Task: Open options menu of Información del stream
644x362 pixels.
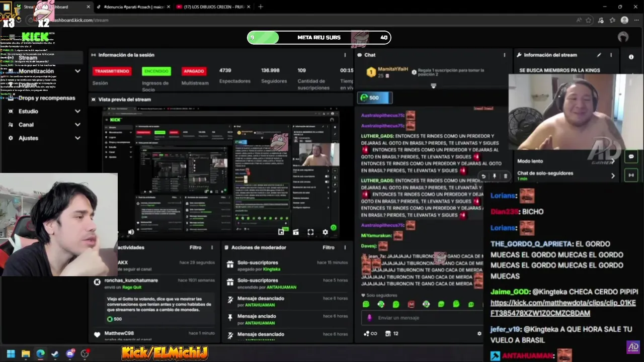Action: 611,55
